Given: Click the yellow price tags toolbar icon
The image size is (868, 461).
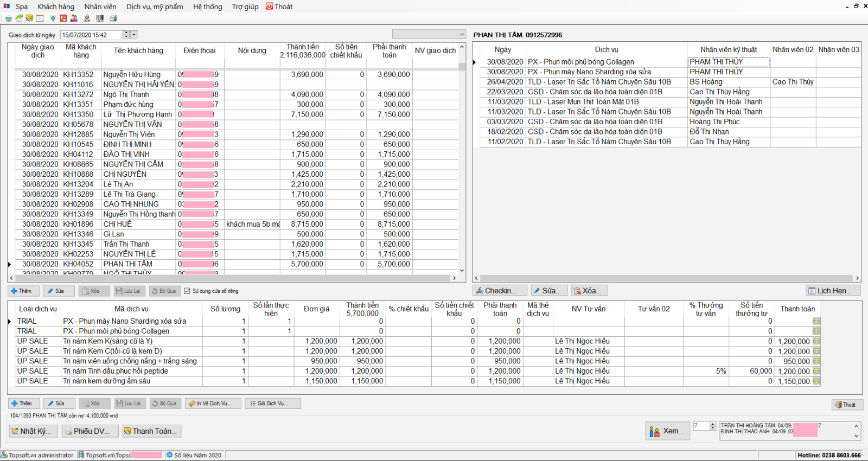Looking at the screenshot, I should tap(29, 18).
